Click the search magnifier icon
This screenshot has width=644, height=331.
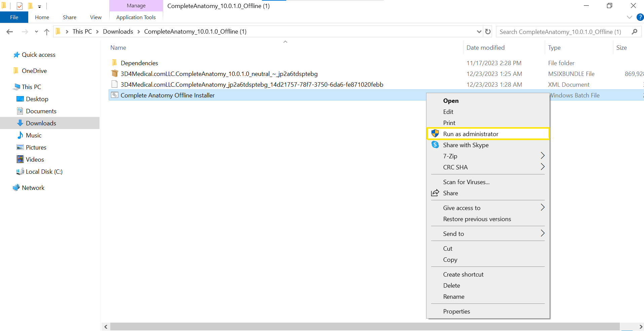635,32
